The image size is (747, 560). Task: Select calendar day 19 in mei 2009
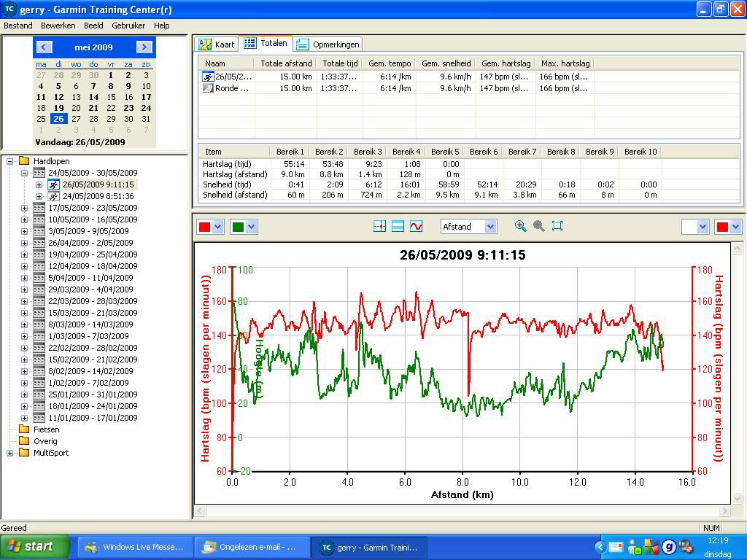click(58, 108)
